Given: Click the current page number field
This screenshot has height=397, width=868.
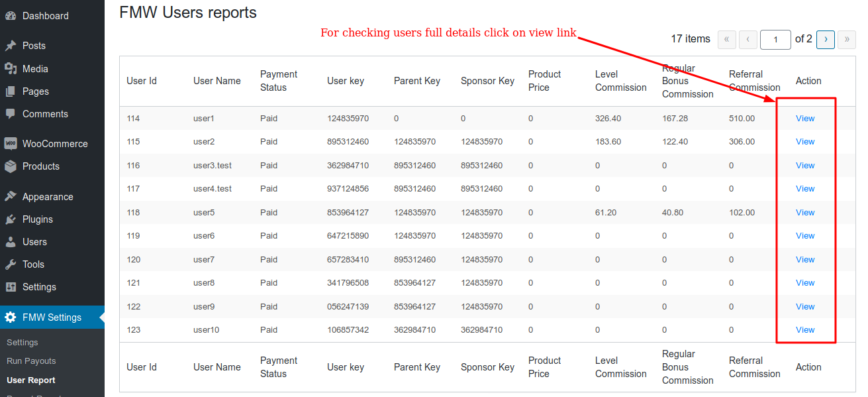Looking at the screenshot, I should point(776,40).
